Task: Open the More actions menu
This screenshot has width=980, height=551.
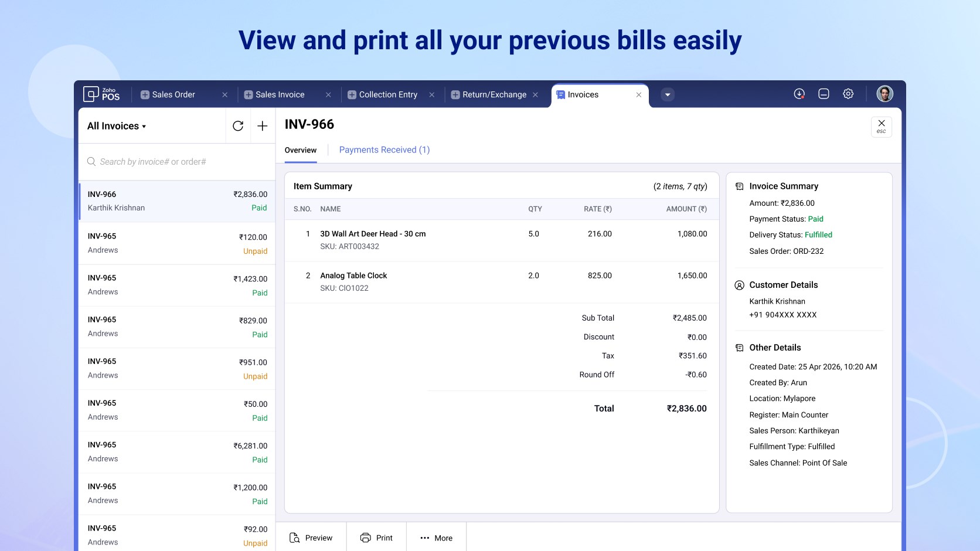Action: pyautogui.click(x=436, y=538)
